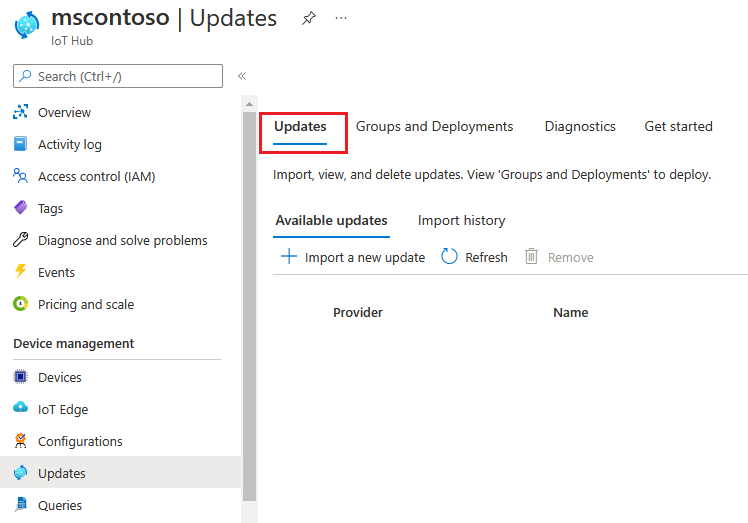Open Devices under Device management
The height and width of the screenshot is (523, 748).
[60, 377]
